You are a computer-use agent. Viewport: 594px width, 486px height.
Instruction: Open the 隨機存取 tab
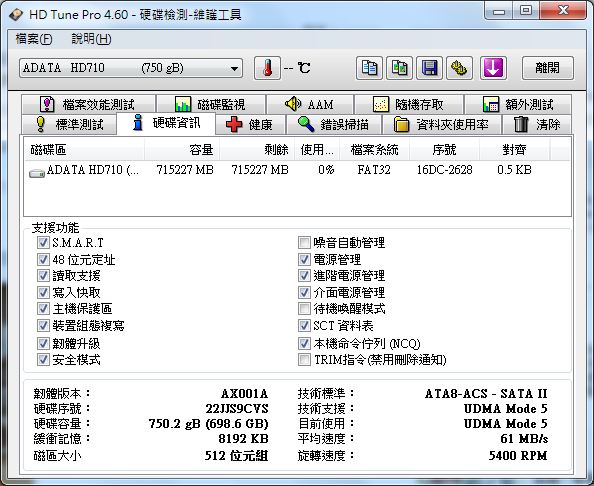pos(409,104)
